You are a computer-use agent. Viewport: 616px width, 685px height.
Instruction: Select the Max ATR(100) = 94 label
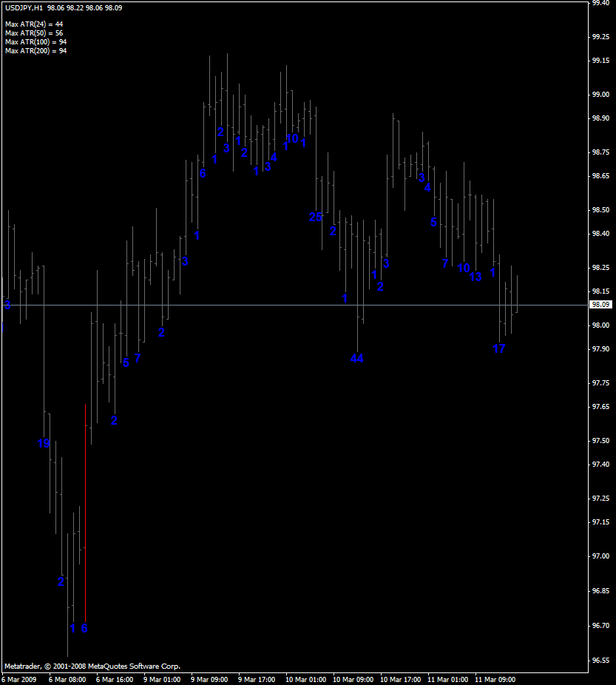pyautogui.click(x=35, y=42)
